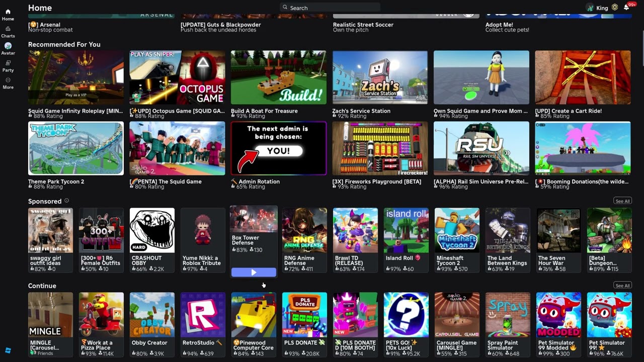The height and width of the screenshot is (362, 644).
Task: Open Theme Park Tycoon 2 thumbnail
Action: 76,148
